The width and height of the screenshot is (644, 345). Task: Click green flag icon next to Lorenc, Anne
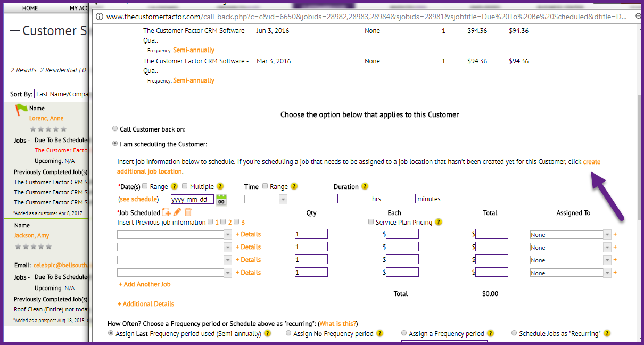(21, 109)
